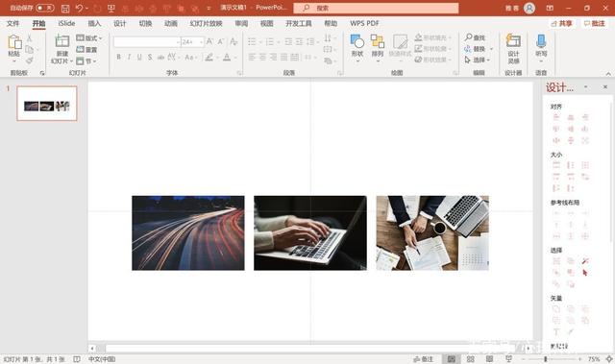The width and height of the screenshot is (615, 364).
Task: Click the Share button
Action: point(561,23)
